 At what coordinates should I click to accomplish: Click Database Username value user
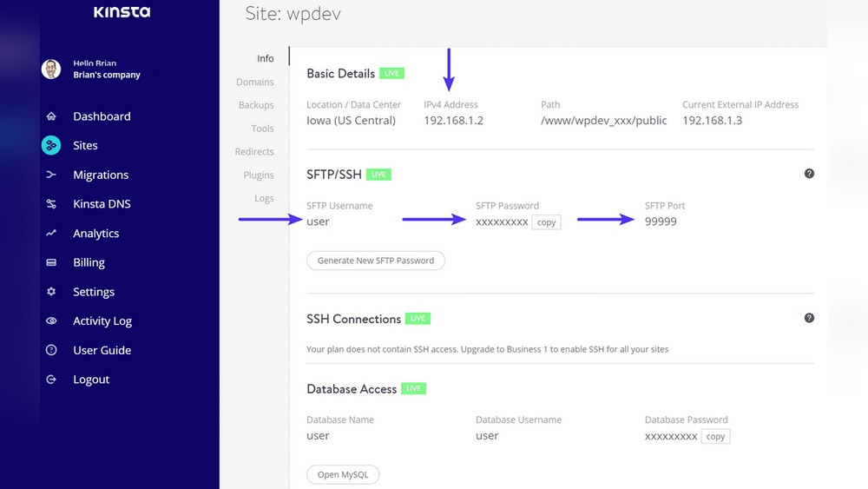click(x=487, y=436)
